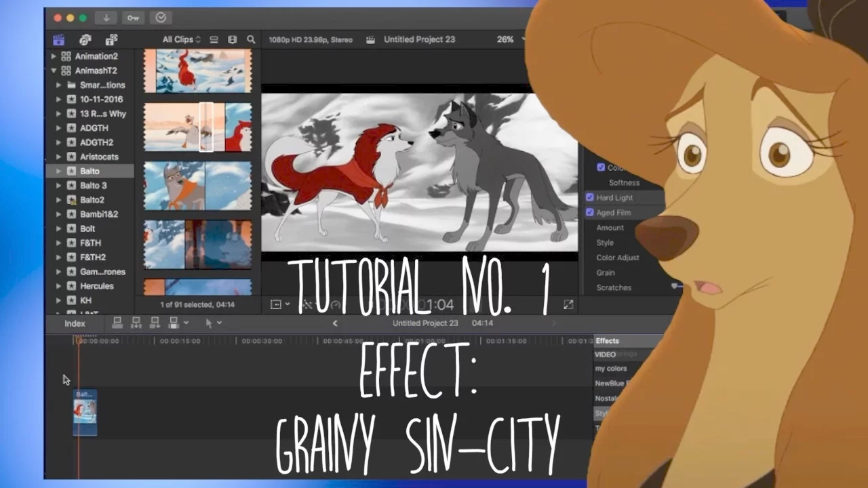Click the Balto event star icon
Viewport: 868px width, 488px height.
pos(71,171)
